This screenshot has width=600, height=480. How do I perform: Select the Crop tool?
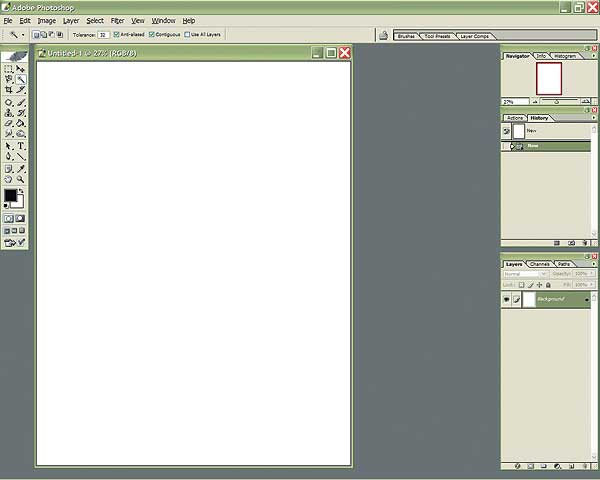tap(9, 90)
